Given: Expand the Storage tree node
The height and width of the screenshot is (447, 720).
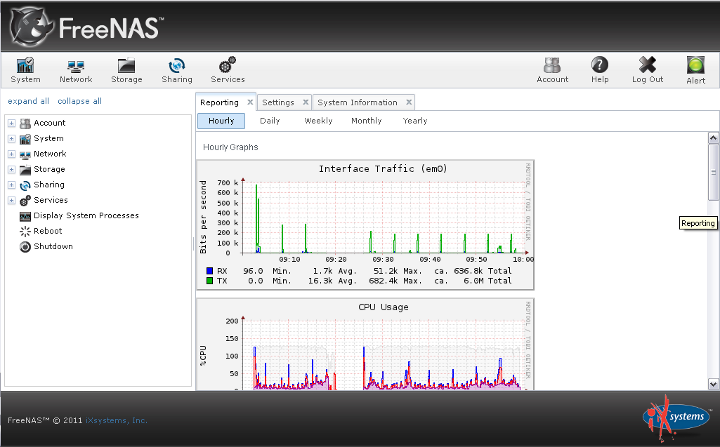Looking at the screenshot, I should (11, 170).
